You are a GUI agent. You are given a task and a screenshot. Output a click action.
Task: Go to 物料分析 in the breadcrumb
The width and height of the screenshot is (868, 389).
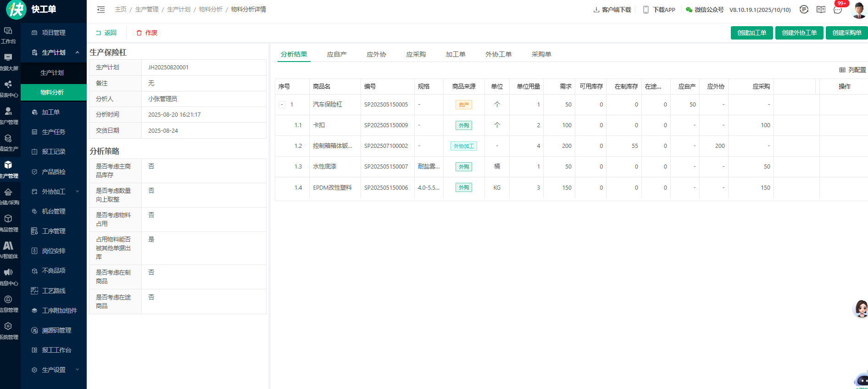(x=211, y=9)
